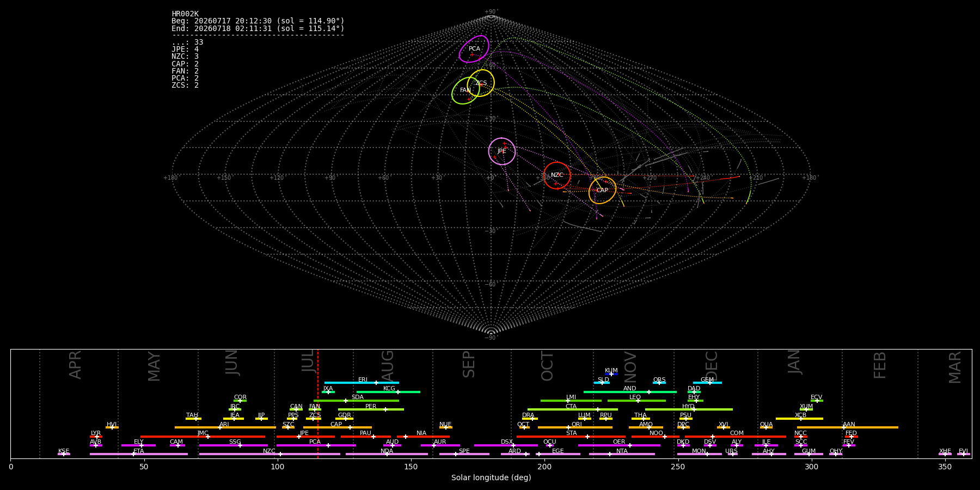
Task: Click the EVI label in timeline
Action: [963, 451]
